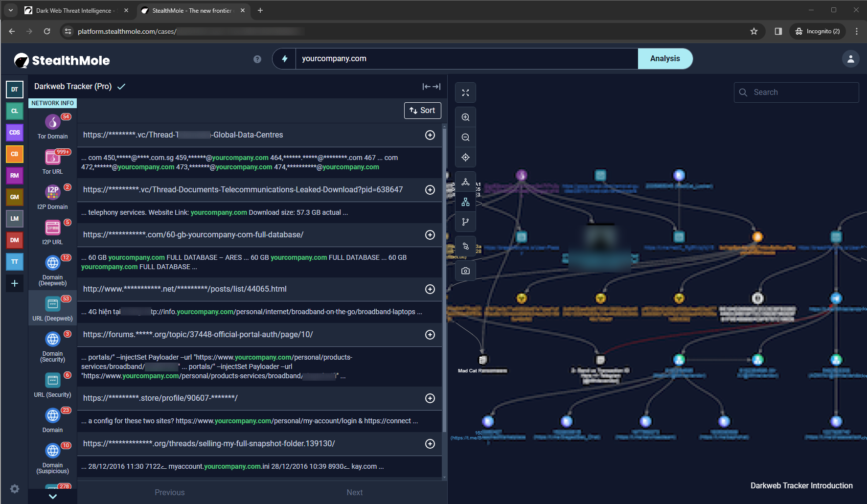This screenshot has width=867, height=504.
Task: Click the graph Search field
Action: point(797,92)
